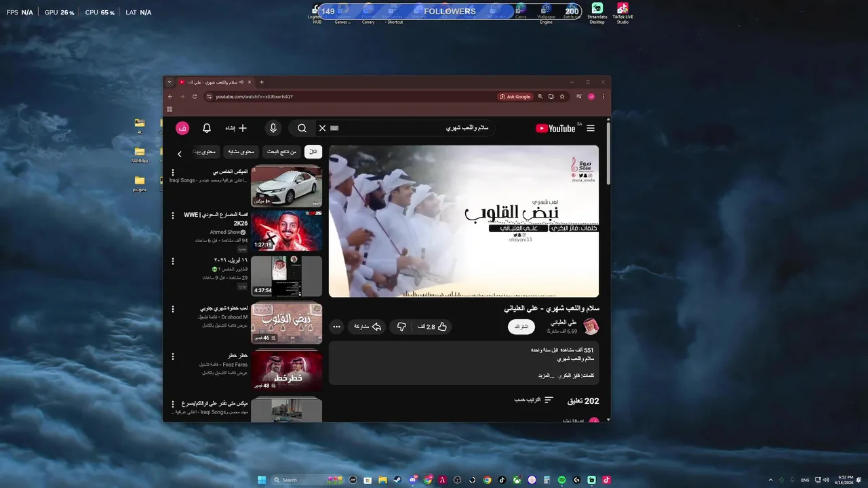
Task: Click the white Subscribe button
Action: pyautogui.click(x=521, y=327)
